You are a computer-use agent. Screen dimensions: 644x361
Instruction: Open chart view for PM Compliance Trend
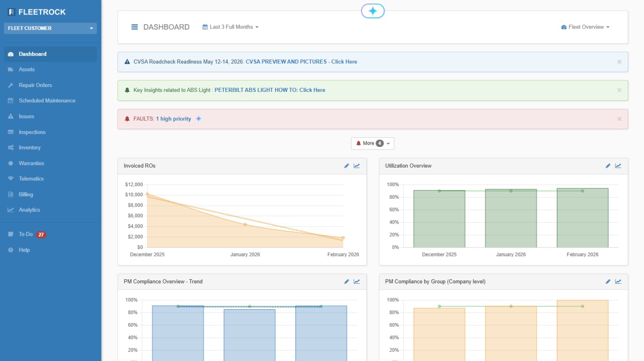click(x=357, y=282)
